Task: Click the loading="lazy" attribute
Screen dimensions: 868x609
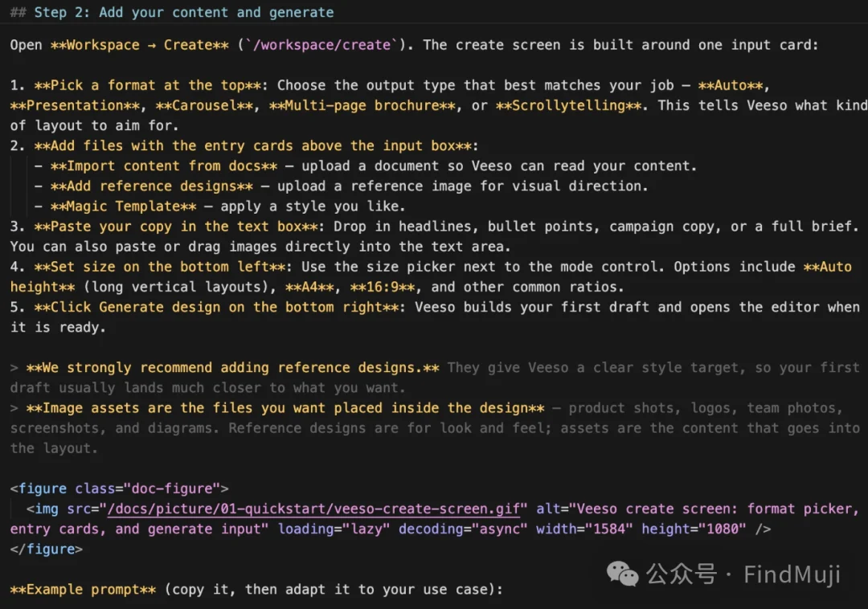Action: point(334,529)
